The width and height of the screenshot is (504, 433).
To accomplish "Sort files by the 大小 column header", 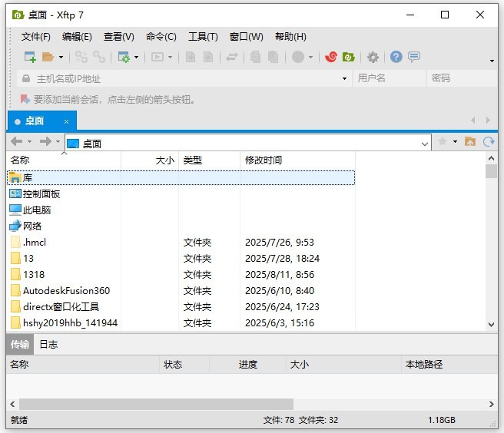I will [150, 160].
